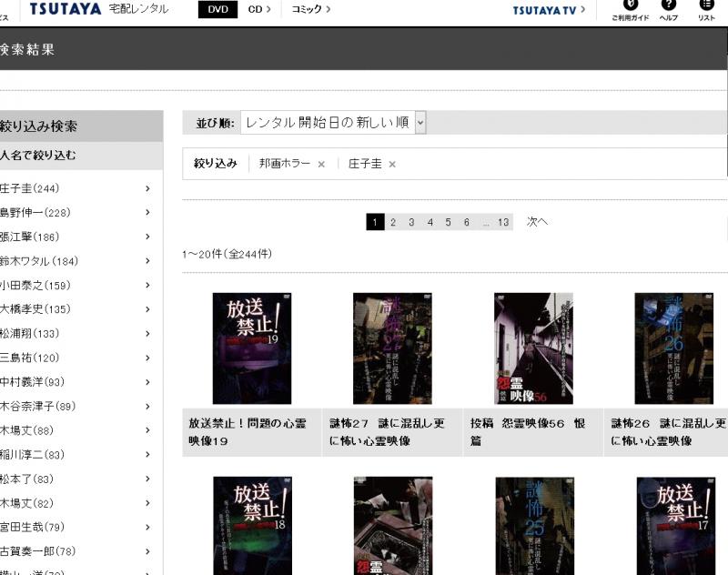The width and height of the screenshot is (728, 575).
Task: Filter by 中村義洋 (93)
Action: pyautogui.click(x=76, y=382)
